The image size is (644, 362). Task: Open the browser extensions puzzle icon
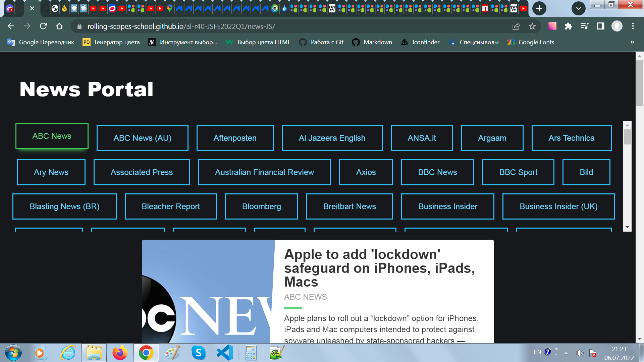[x=568, y=26]
